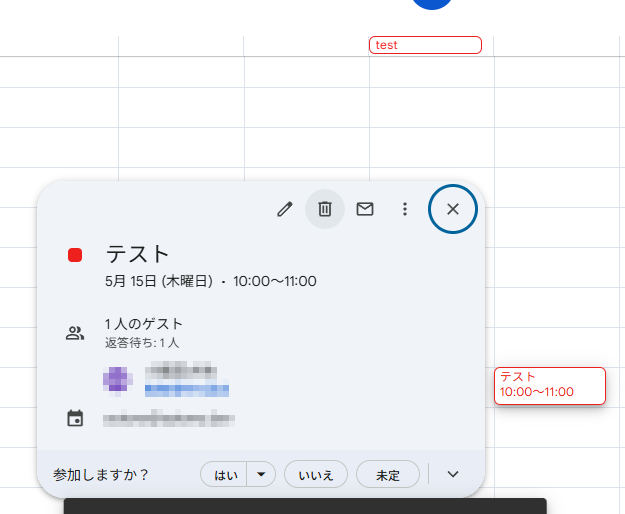This screenshot has height=514, width=625.
Task: Click the guests people icon
Action: [x=75, y=333]
